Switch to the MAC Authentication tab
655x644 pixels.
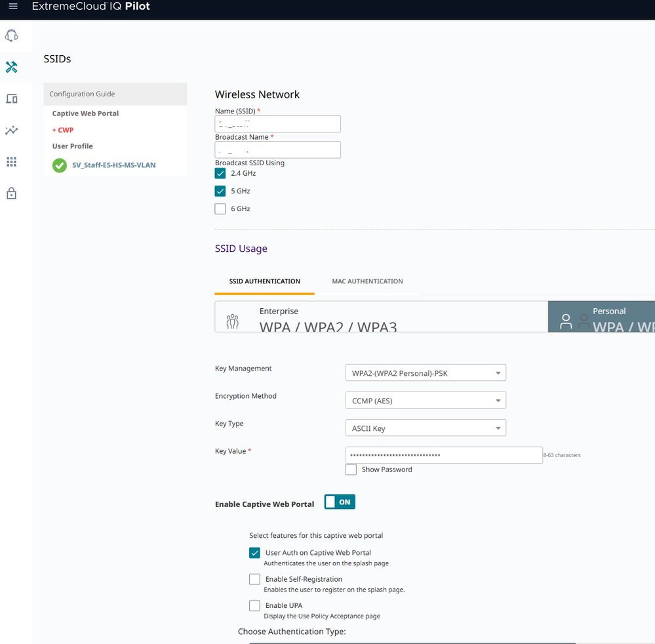click(x=367, y=281)
